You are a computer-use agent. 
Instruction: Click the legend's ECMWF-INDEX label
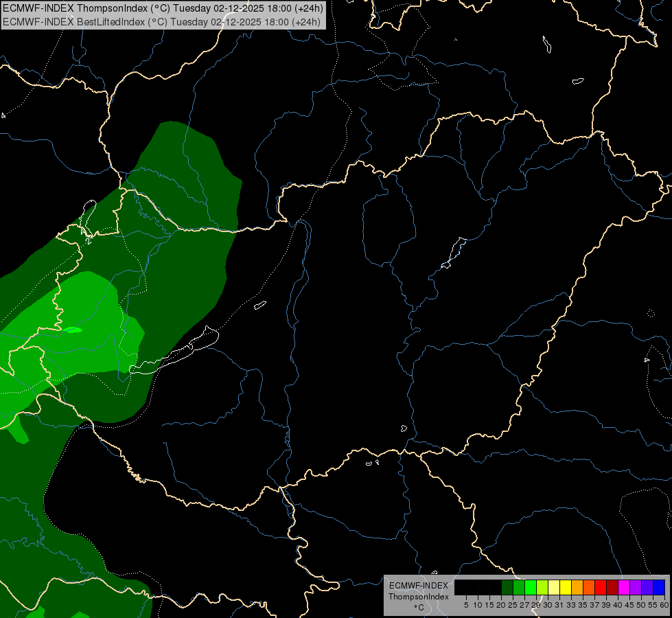click(x=419, y=586)
